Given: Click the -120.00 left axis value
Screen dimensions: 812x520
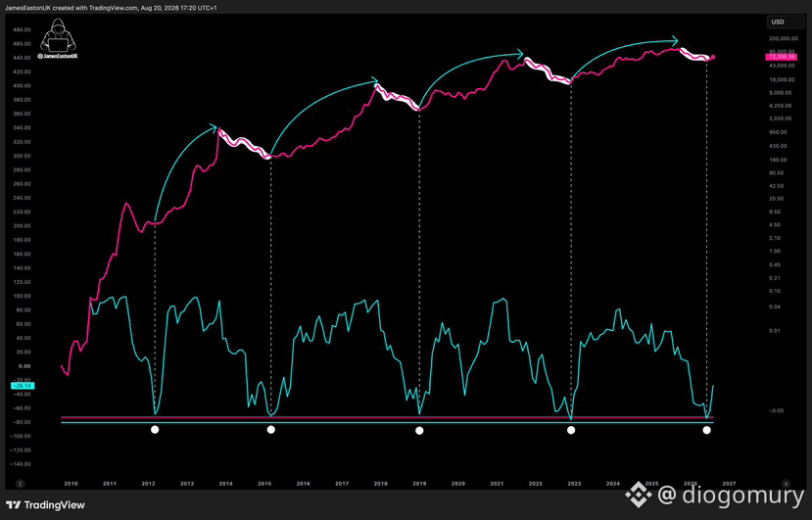Looking at the screenshot, I should pos(22,450).
